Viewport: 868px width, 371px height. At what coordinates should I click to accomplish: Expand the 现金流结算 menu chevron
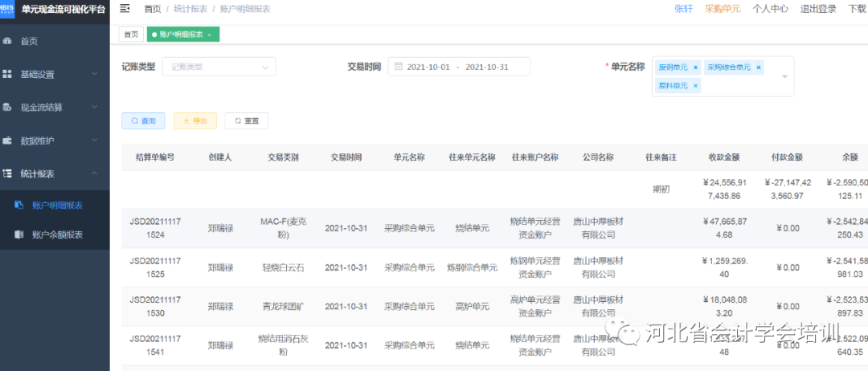click(x=95, y=108)
